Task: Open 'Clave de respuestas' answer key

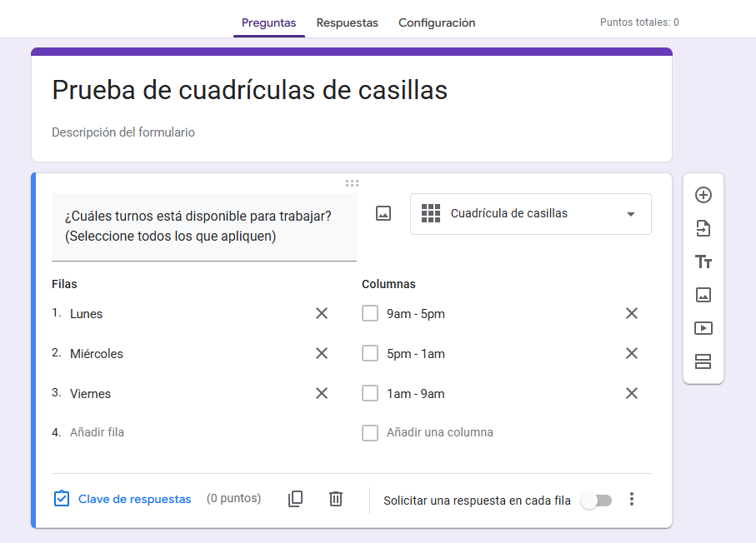Action: point(123,499)
